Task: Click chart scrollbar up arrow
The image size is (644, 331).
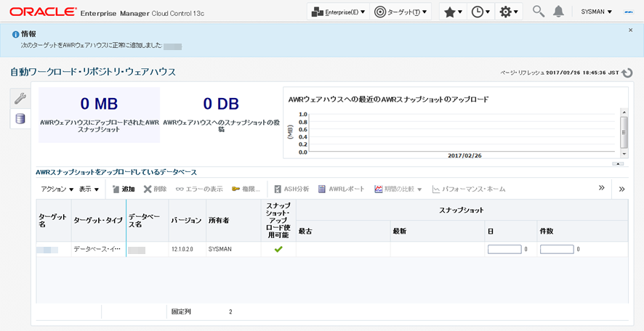Action: [624, 112]
